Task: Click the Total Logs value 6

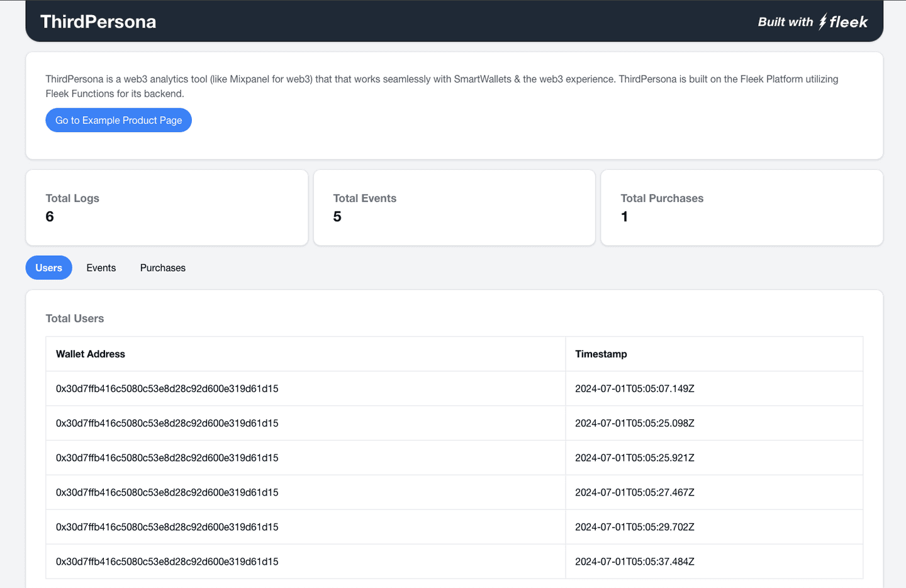Action: 50,217
